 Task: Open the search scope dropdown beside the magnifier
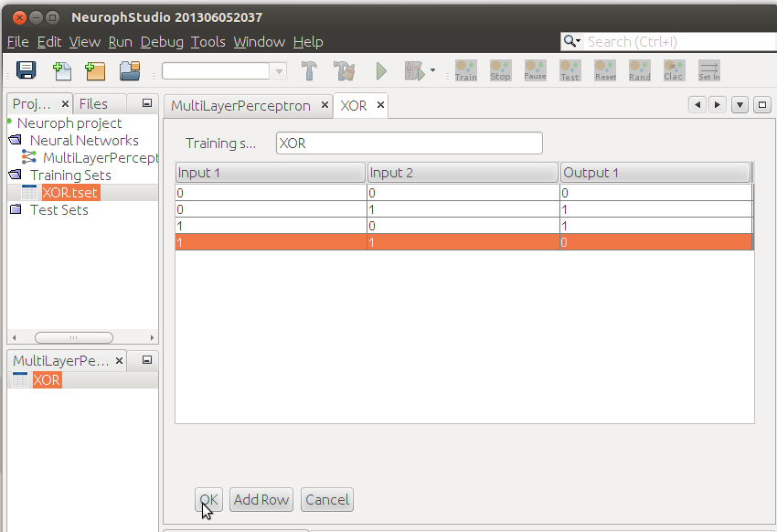[x=579, y=41]
